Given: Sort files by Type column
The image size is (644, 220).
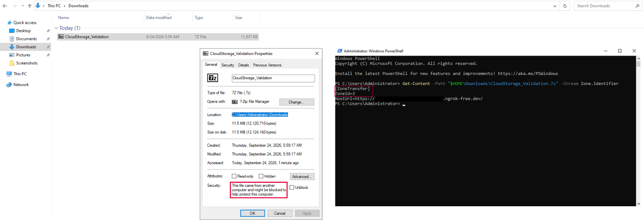Looking at the screenshot, I should point(199,17).
